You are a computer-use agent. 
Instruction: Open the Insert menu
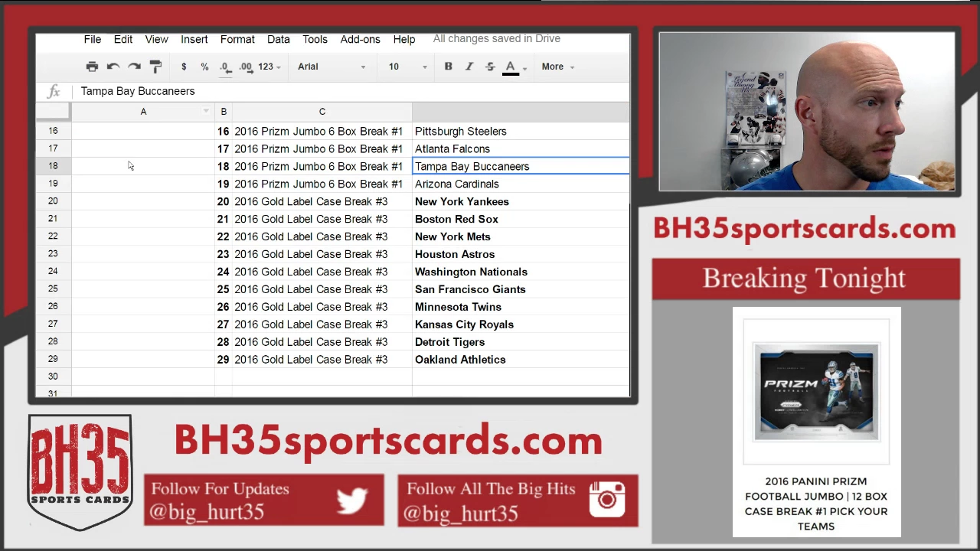(x=194, y=39)
